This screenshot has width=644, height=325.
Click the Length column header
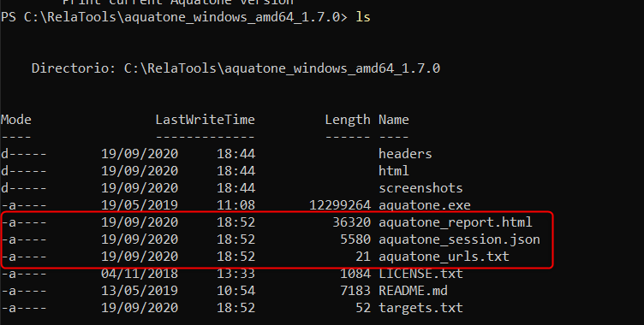coord(348,120)
